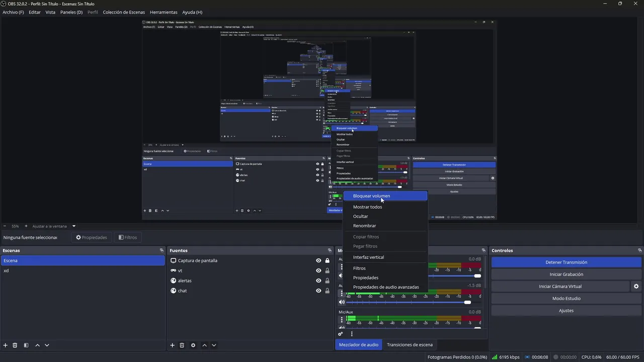Open the Archivo menu
Screen dimensions: 644x362
pos(13,12)
